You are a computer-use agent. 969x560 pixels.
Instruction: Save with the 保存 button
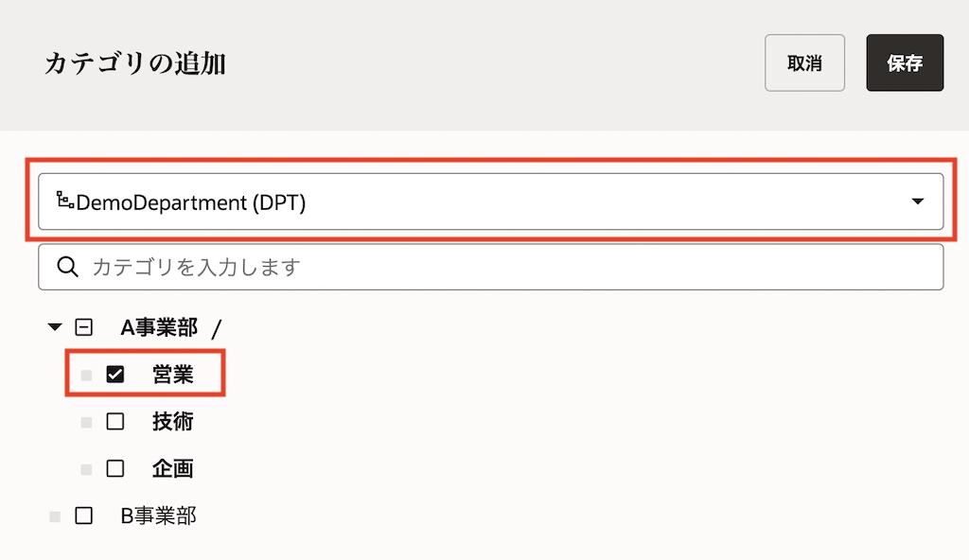905,63
